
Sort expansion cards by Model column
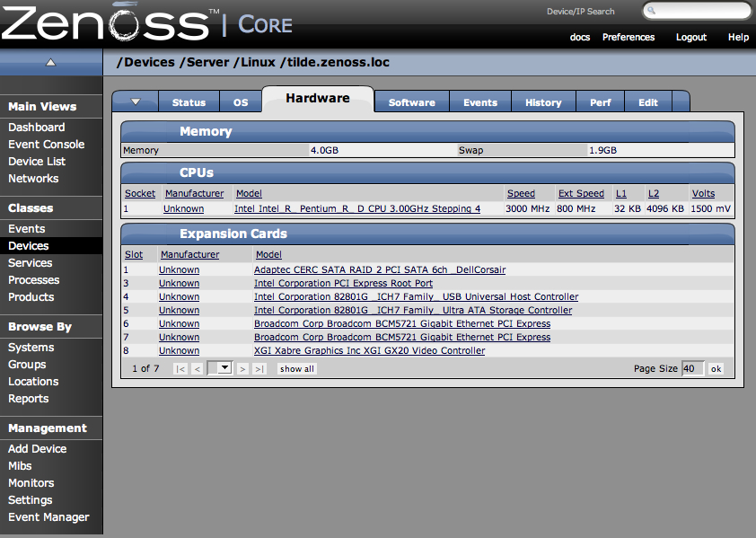268,254
